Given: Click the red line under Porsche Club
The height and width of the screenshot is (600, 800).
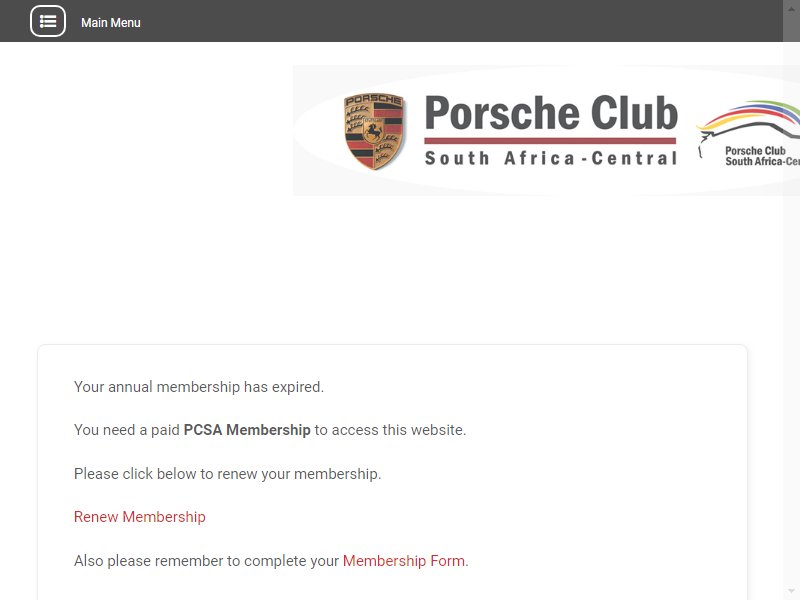Looking at the screenshot, I should click(x=550, y=140).
